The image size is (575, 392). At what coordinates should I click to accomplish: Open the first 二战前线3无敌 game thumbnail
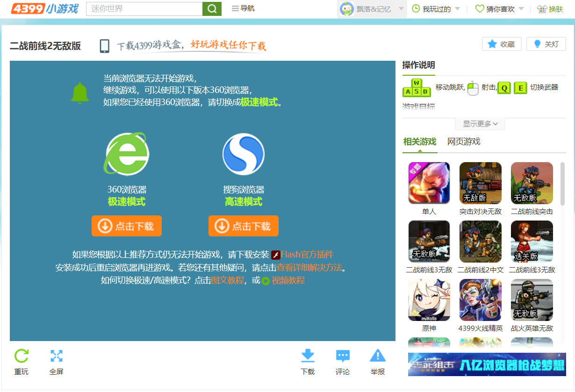point(429,242)
